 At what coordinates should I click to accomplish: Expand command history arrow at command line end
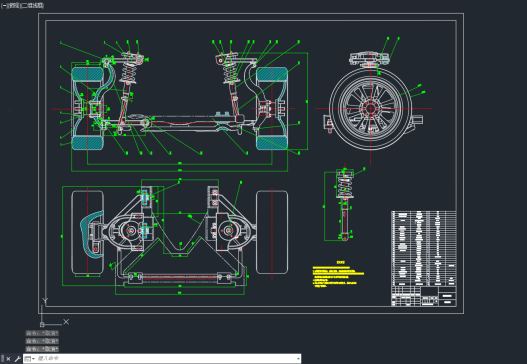coord(298,359)
